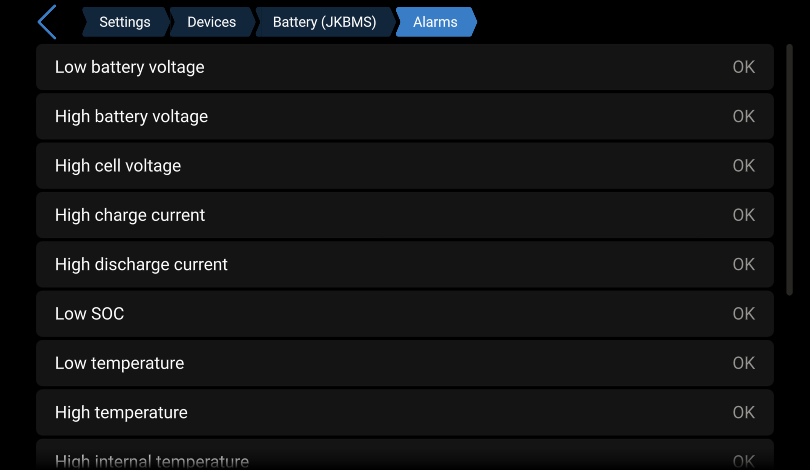
Task: Select the High internal temperature row
Action: point(405,455)
